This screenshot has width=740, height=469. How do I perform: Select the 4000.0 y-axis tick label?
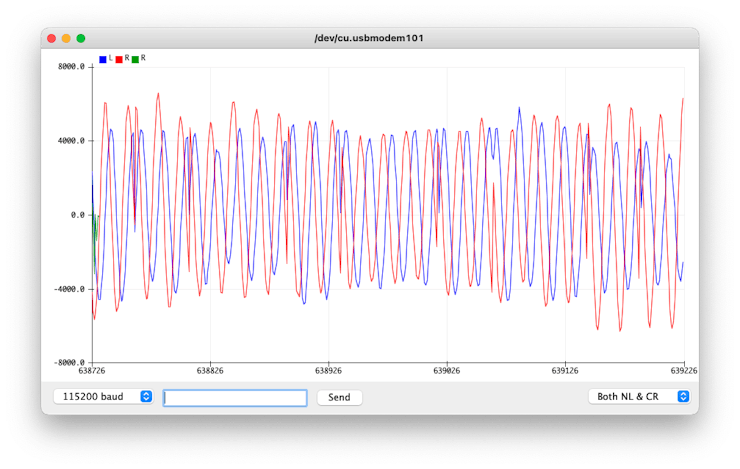(x=72, y=141)
